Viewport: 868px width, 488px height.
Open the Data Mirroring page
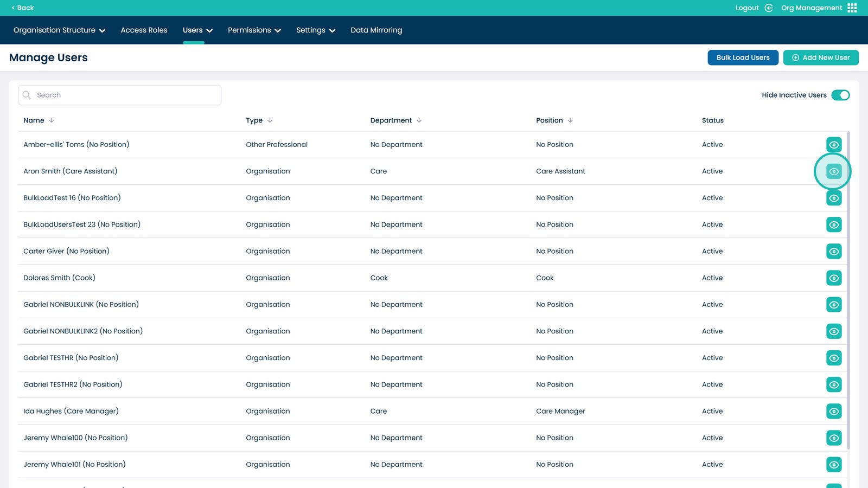point(376,30)
